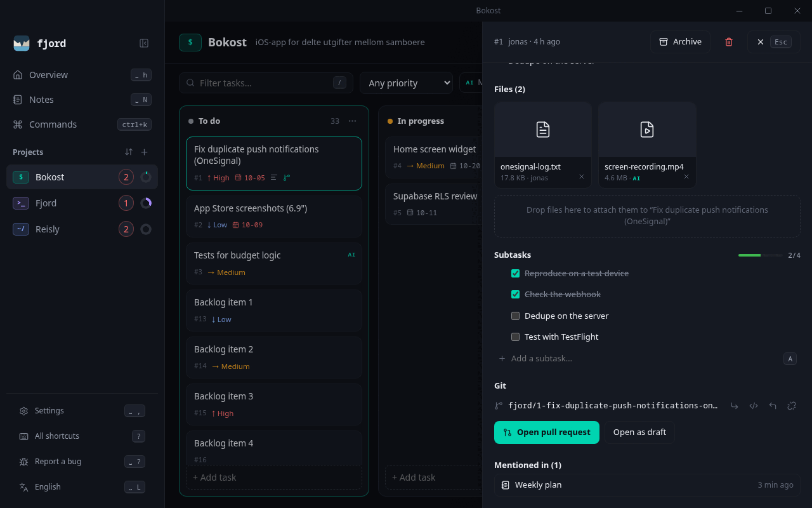Viewport: 812px width, 508px height.
Task: Remove the screen-recording.mp4 attachment
Action: [686, 177]
